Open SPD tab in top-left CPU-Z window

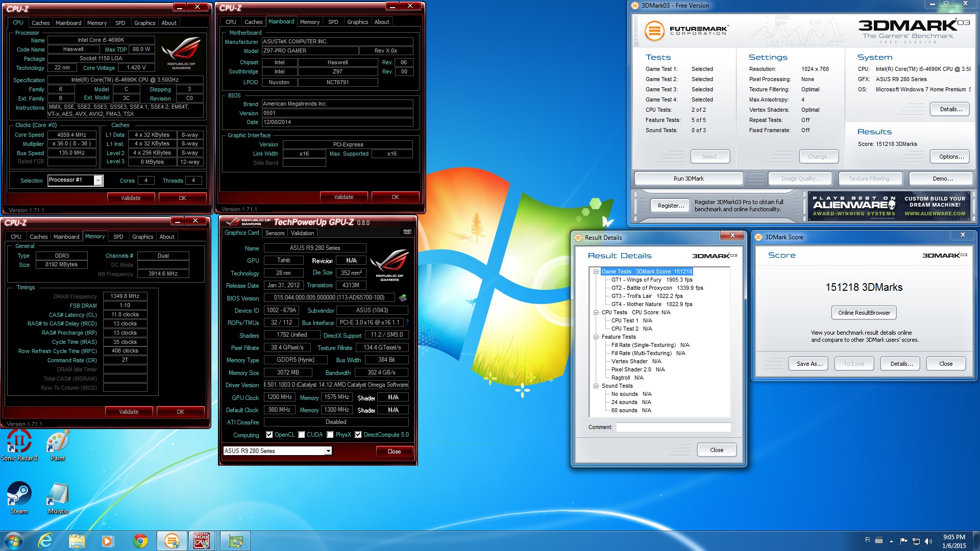(120, 23)
